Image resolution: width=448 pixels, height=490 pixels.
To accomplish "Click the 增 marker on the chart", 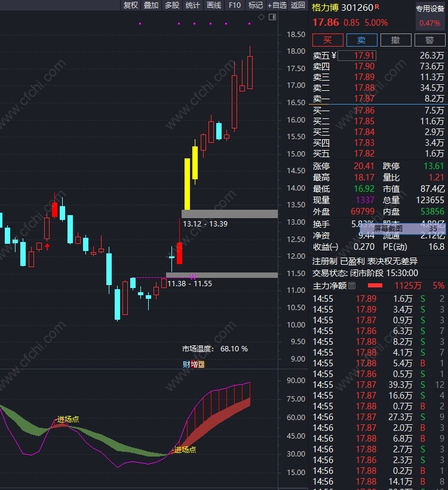I will pyautogui.click(x=194, y=365).
